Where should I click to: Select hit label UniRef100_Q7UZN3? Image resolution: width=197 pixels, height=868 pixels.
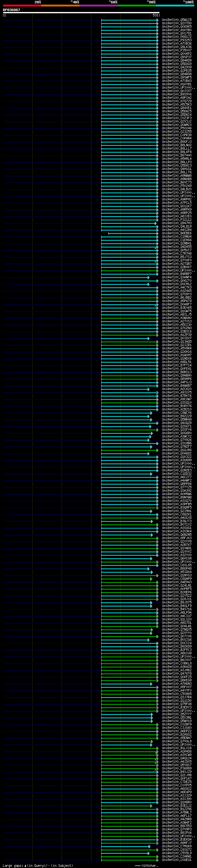[x=177, y=328]
